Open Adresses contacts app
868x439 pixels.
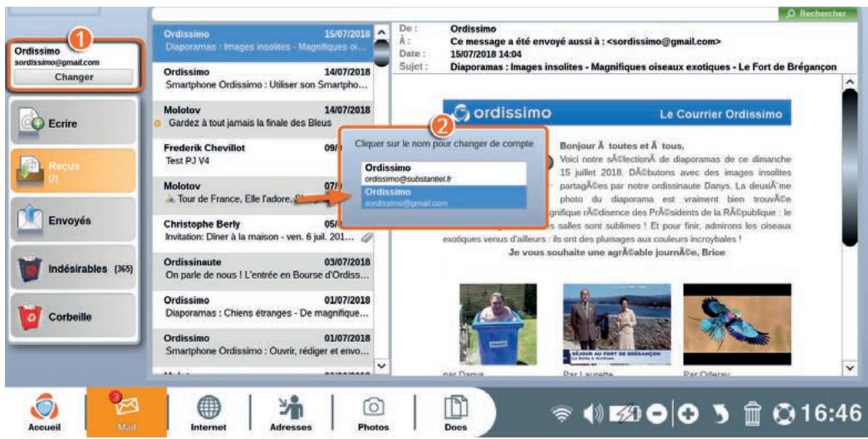291,413
